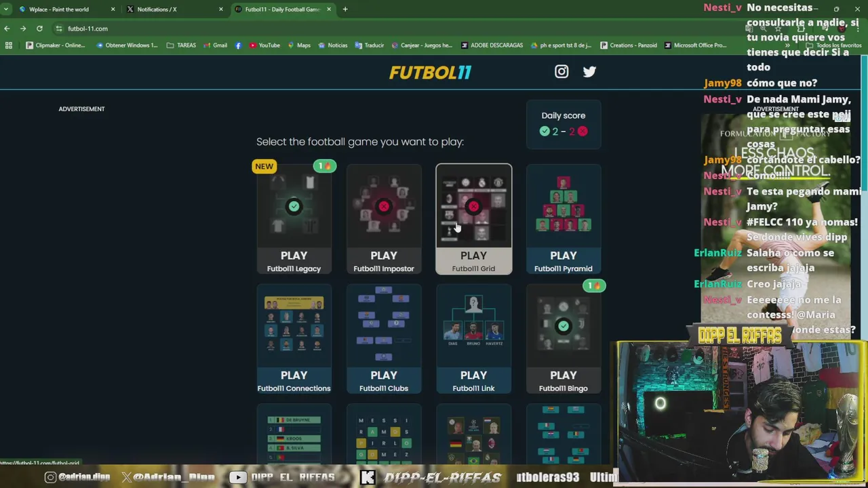
Task: Go back in browser history
Action: pos(7,28)
